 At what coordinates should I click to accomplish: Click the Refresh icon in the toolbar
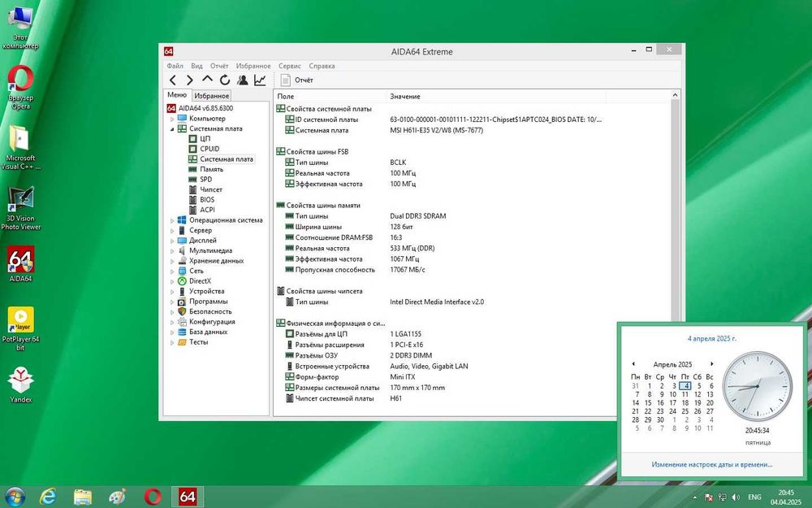pos(224,80)
